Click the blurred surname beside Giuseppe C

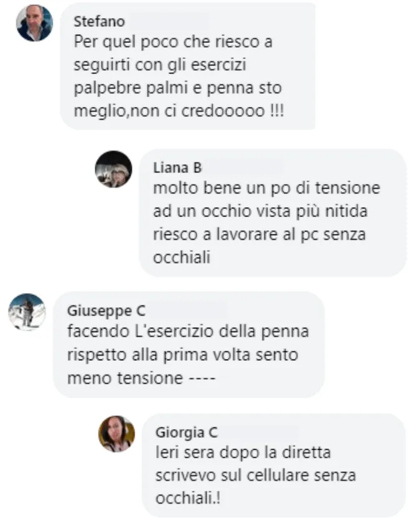tap(189, 310)
